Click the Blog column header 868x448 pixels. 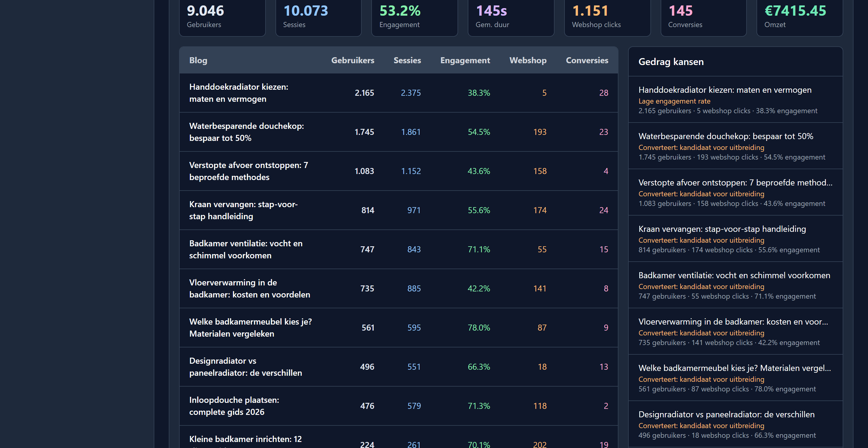pyautogui.click(x=198, y=60)
